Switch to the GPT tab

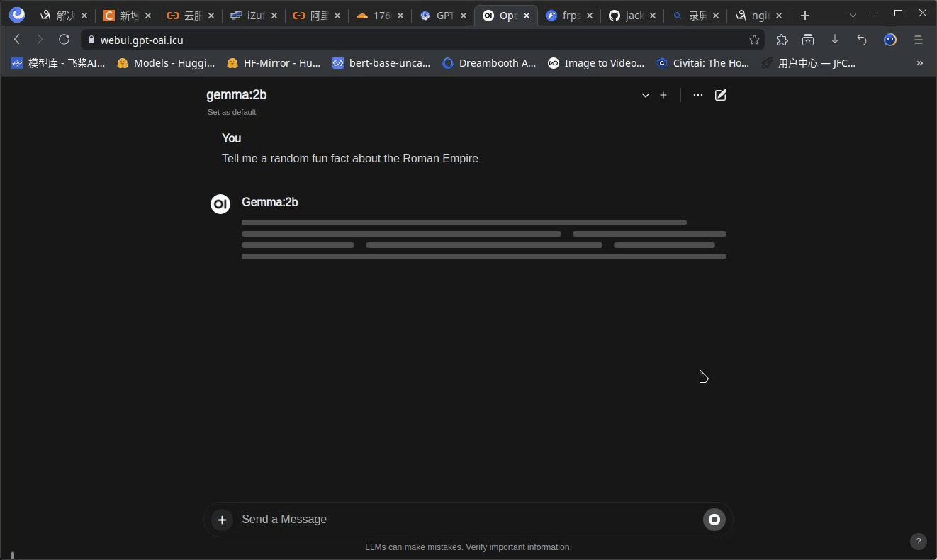442,16
